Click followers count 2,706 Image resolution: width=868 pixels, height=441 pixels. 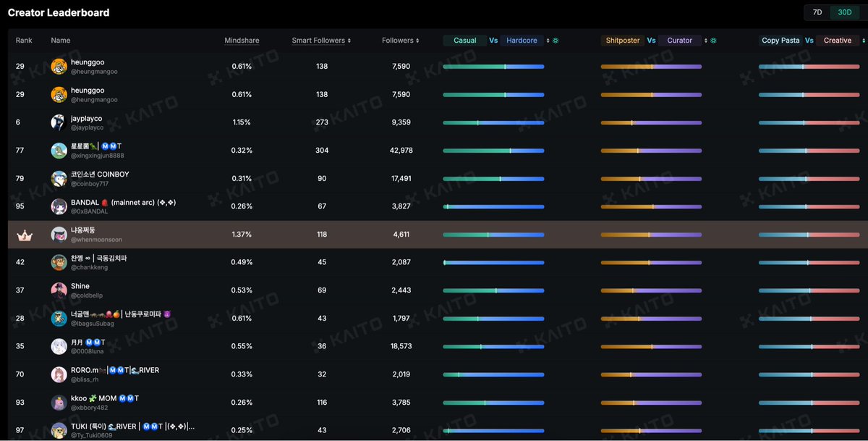pos(401,430)
